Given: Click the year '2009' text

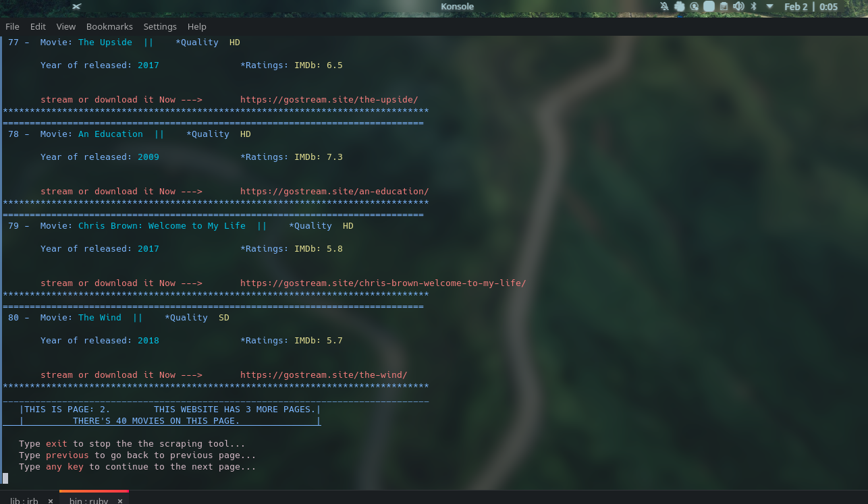Looking at the screenshot, I should [148, 157].
